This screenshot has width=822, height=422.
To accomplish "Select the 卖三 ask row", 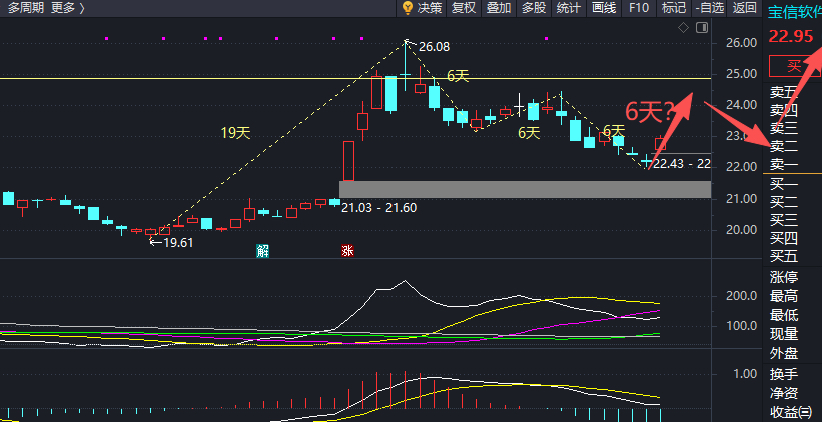I will [x=784, y=128].
